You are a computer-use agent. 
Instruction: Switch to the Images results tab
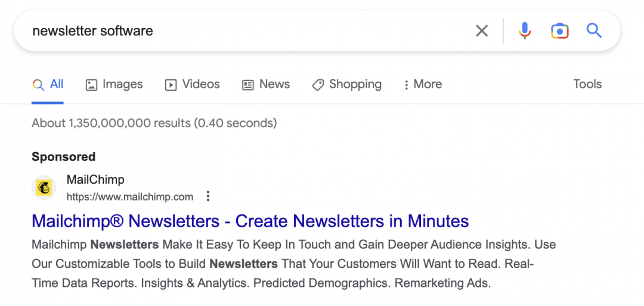click(x=114, y=85)
